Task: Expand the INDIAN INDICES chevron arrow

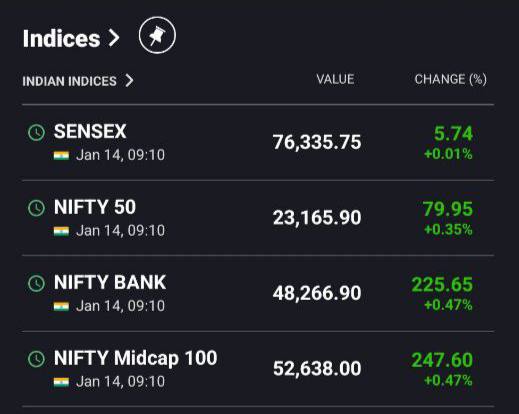Action: [129, 81]
